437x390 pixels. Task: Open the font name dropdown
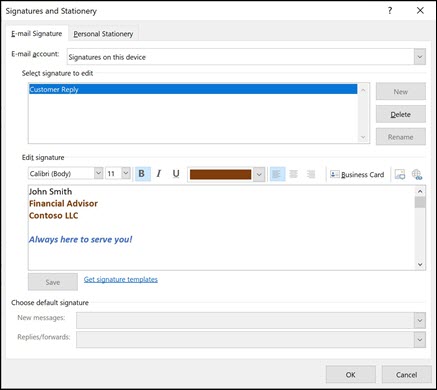tap(98, 173)
